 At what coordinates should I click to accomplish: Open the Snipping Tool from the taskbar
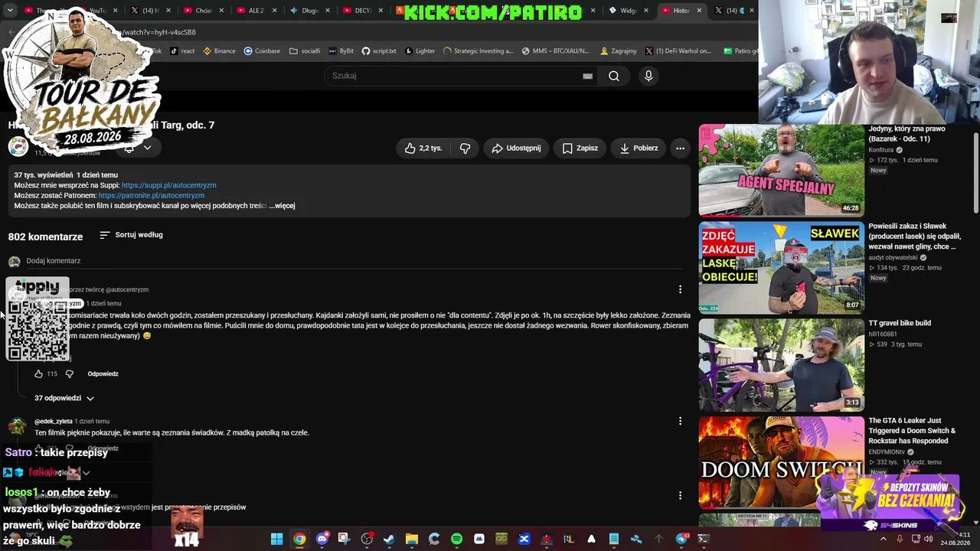344,539
